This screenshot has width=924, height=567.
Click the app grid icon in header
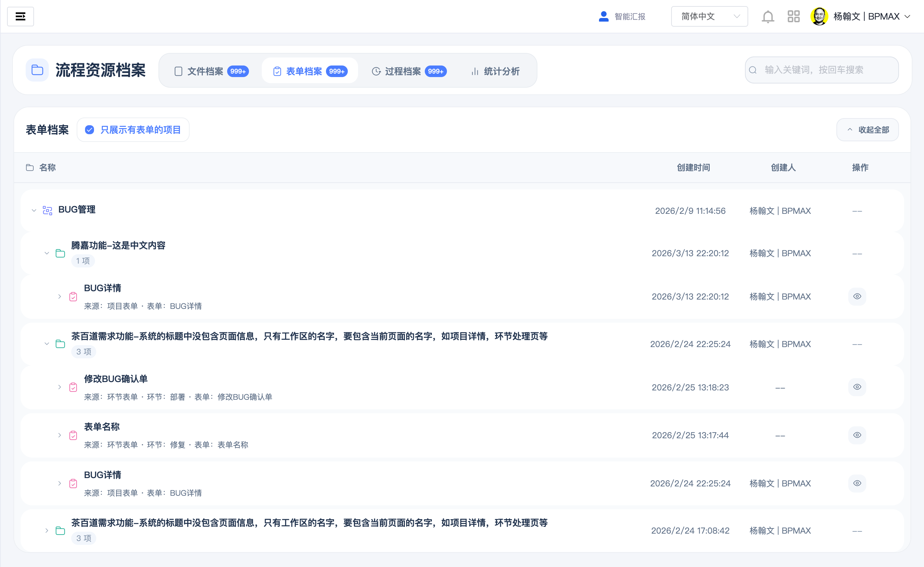point(793,16)
